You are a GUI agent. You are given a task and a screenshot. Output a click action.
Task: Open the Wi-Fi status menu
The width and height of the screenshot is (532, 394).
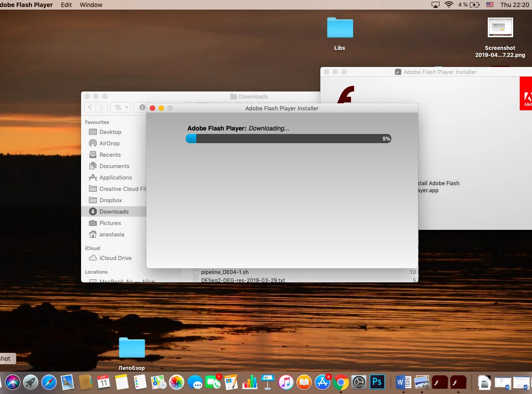pyautogui.click(x=449, y=5)
